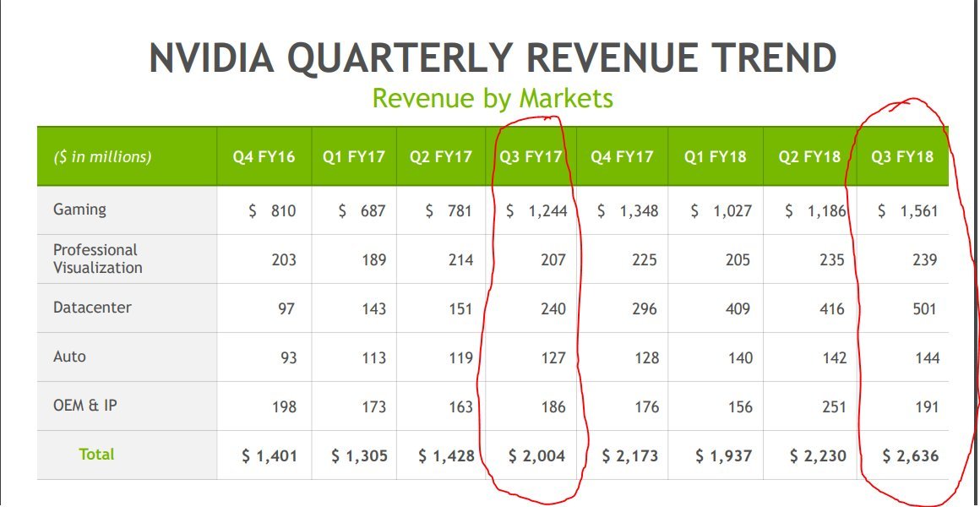
Task: Click Gaming value $ 1,561
Action: [907, 211]
